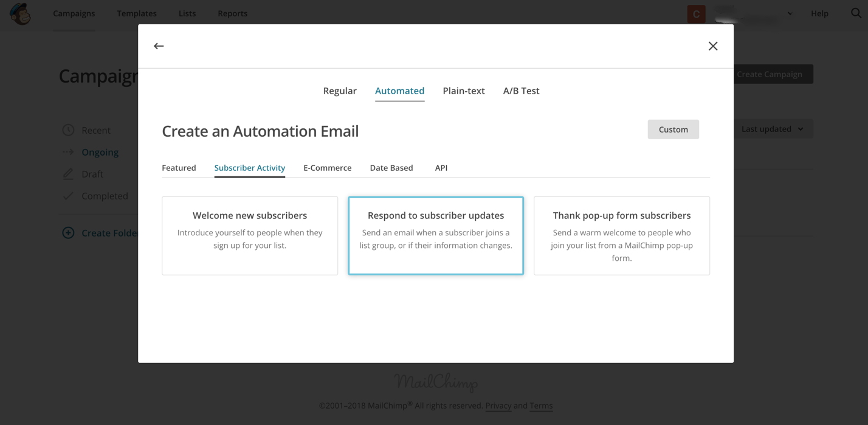Select Thank pop-up form subscribers card

pyautogui.click(x=622, y=236)
